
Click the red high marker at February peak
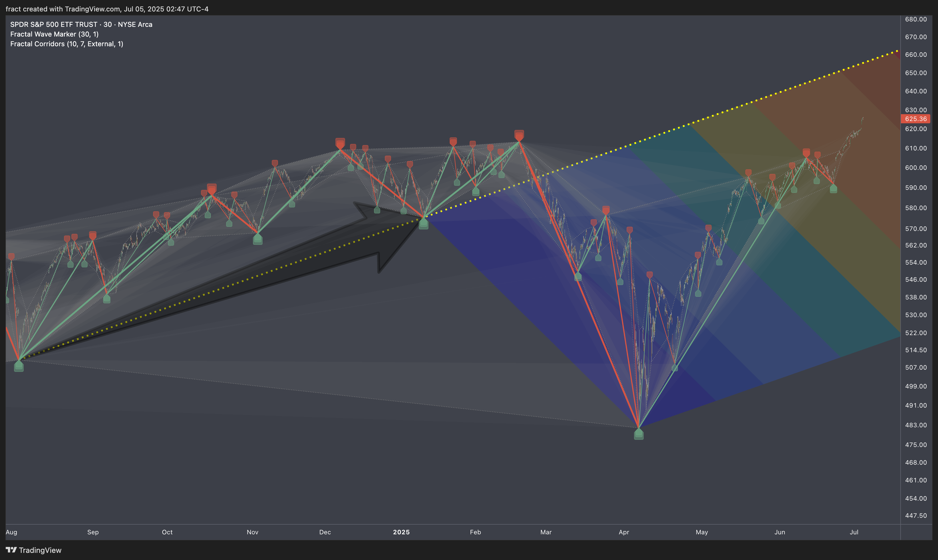pyautogui.click(x=519, y=136)
